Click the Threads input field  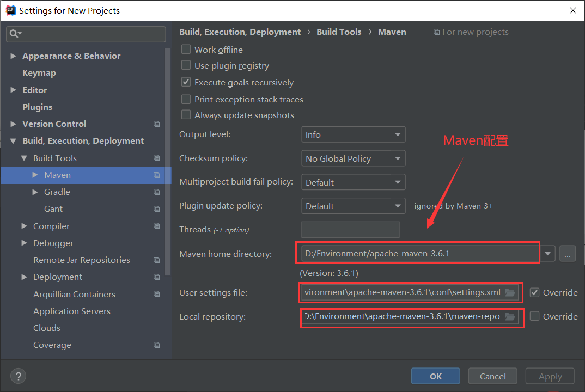(x=350, y=229)
